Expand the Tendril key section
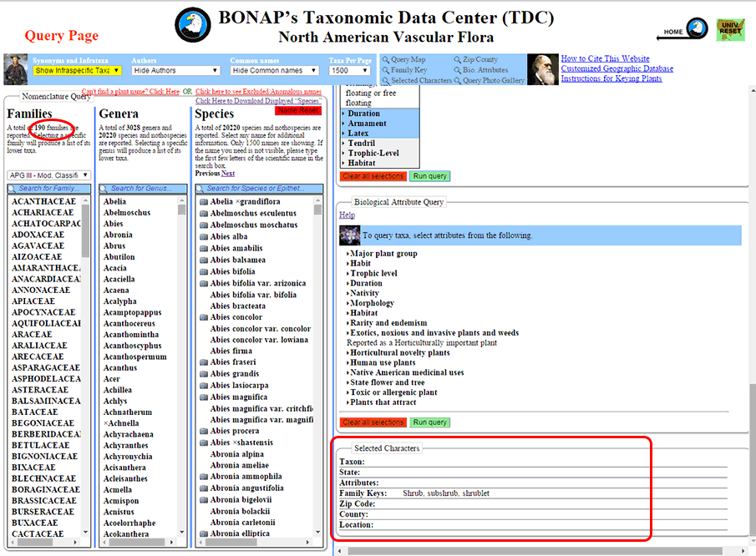This screenshot has width=756, height=556. [359, 143]
